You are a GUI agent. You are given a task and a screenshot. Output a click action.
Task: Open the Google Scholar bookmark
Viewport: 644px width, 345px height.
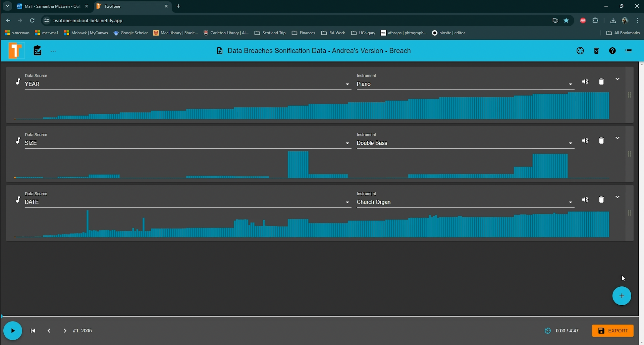(x=131, y=33)
